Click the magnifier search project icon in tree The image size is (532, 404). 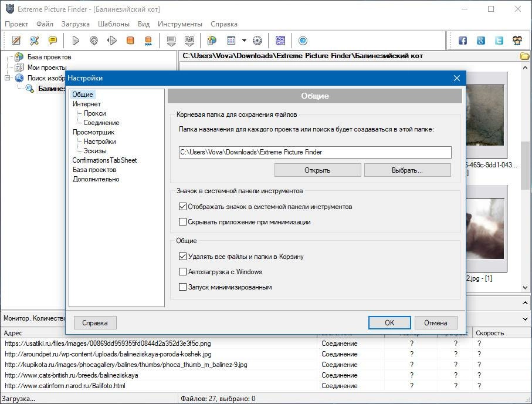pos(30,88)
